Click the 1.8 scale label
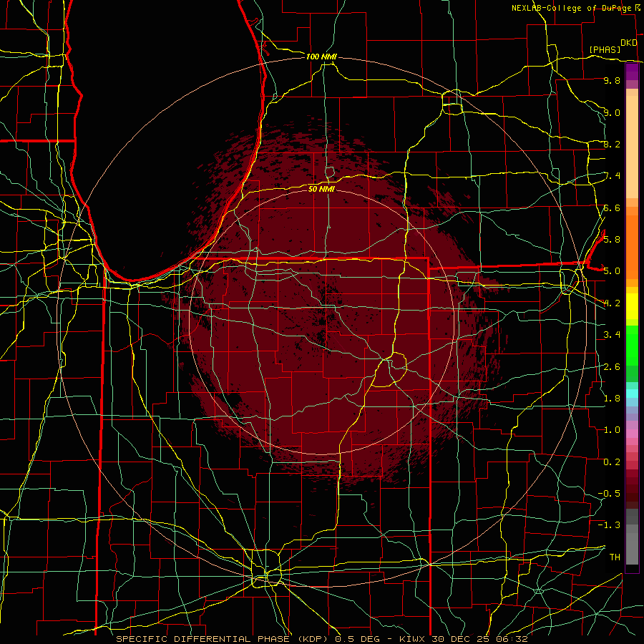The height and width of the screenshot is (644, 644). click(612, 398)
